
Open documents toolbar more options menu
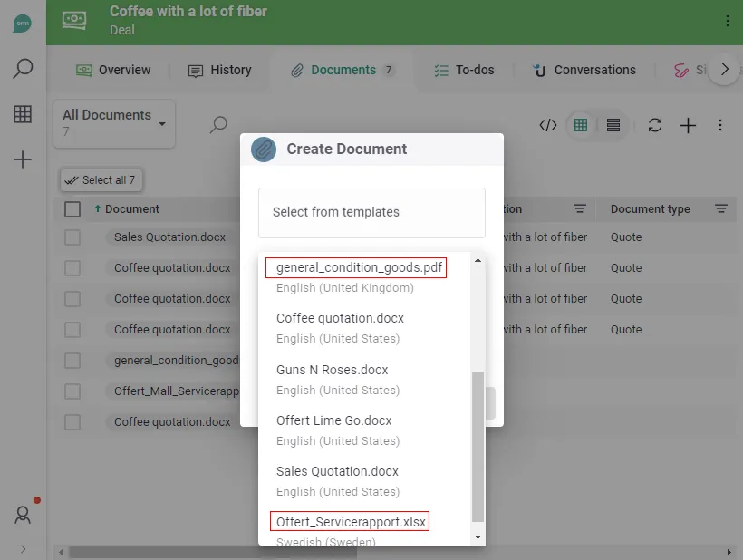(719, 125)
